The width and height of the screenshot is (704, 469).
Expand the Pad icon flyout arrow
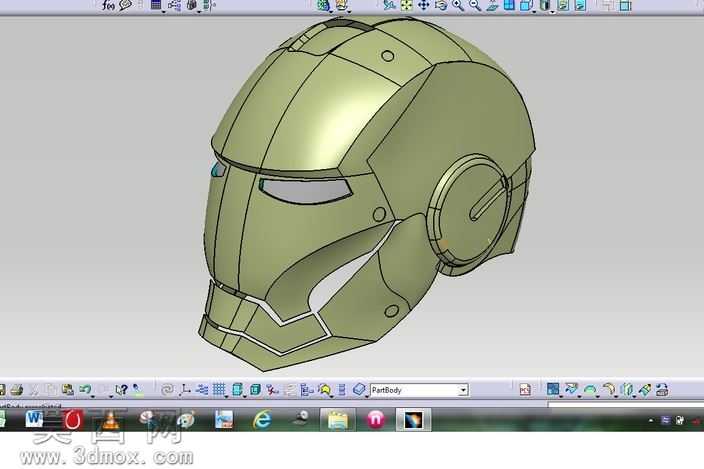click(561, 397)
